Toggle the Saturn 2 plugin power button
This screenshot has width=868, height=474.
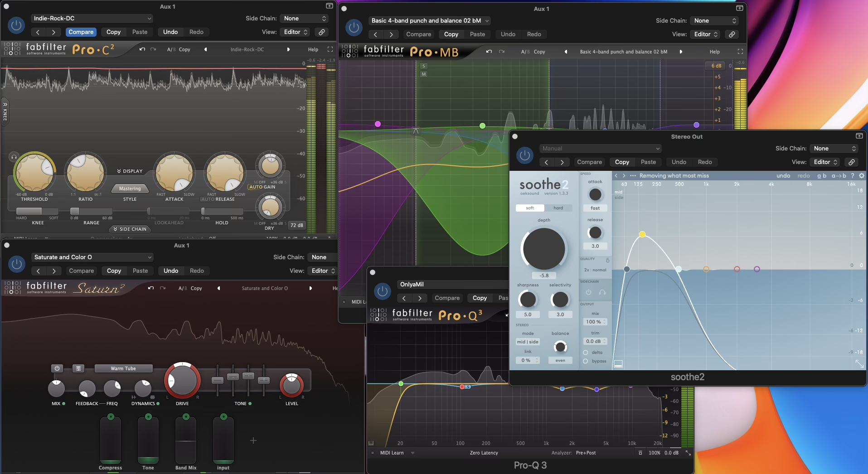(17, 264)
